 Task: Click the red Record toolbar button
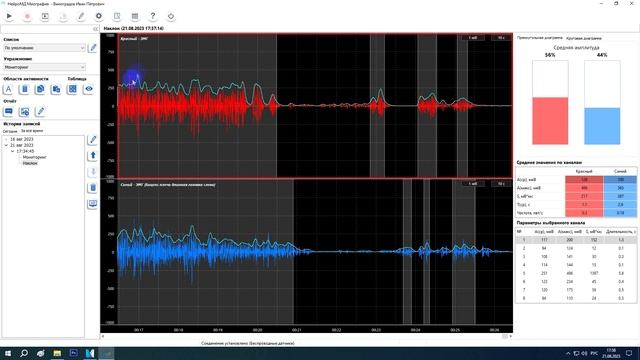coord(27,16)
